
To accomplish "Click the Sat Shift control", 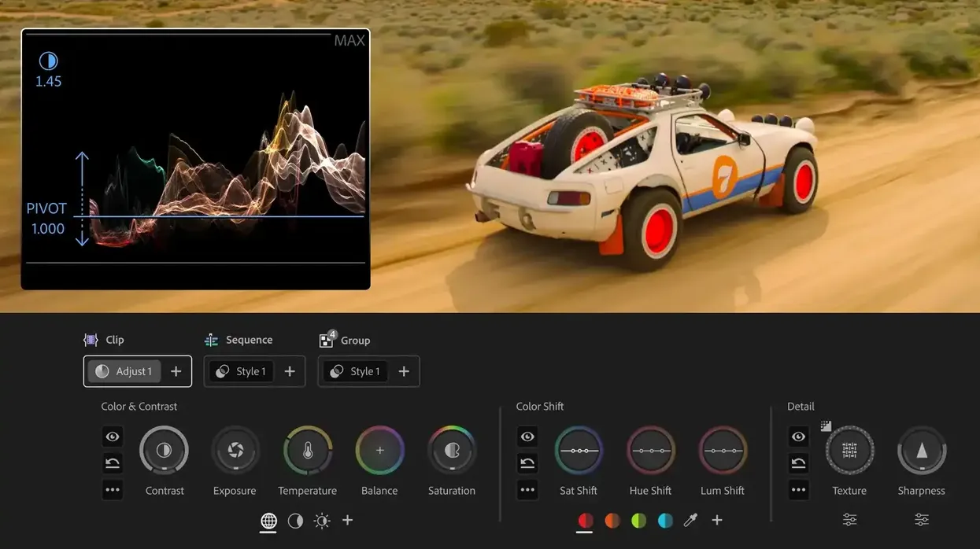I will [x=579, y=451].
